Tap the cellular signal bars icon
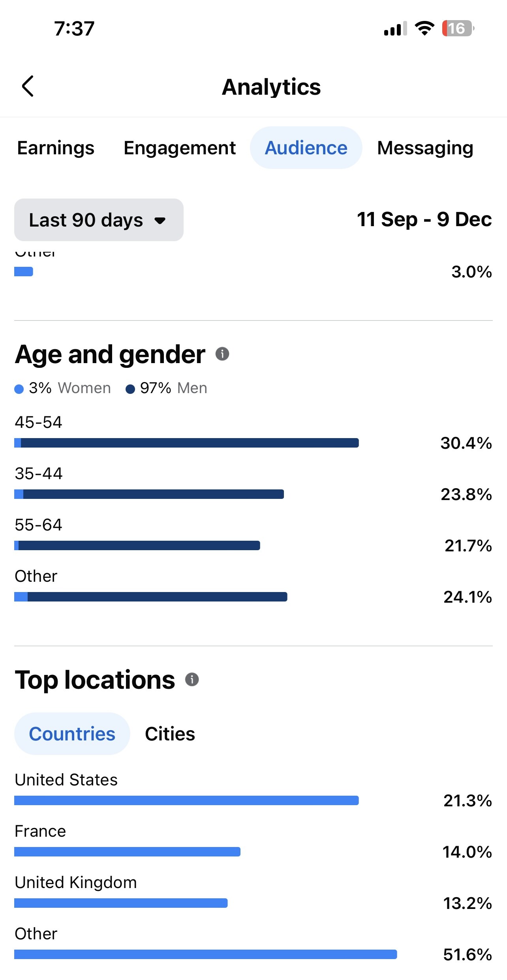The image size is (507, 980). coord(395,29)
